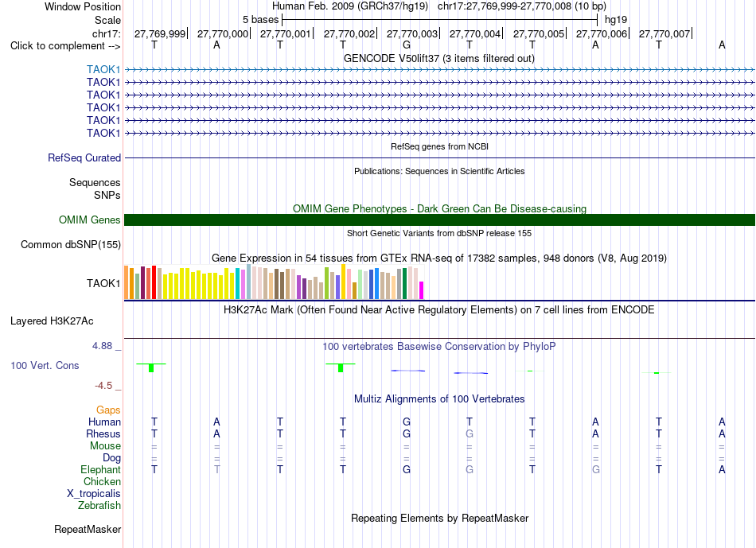This screenshot has width=756, height=548.
Task: Click the A base in Elephant row
Action: pos(722,469)
